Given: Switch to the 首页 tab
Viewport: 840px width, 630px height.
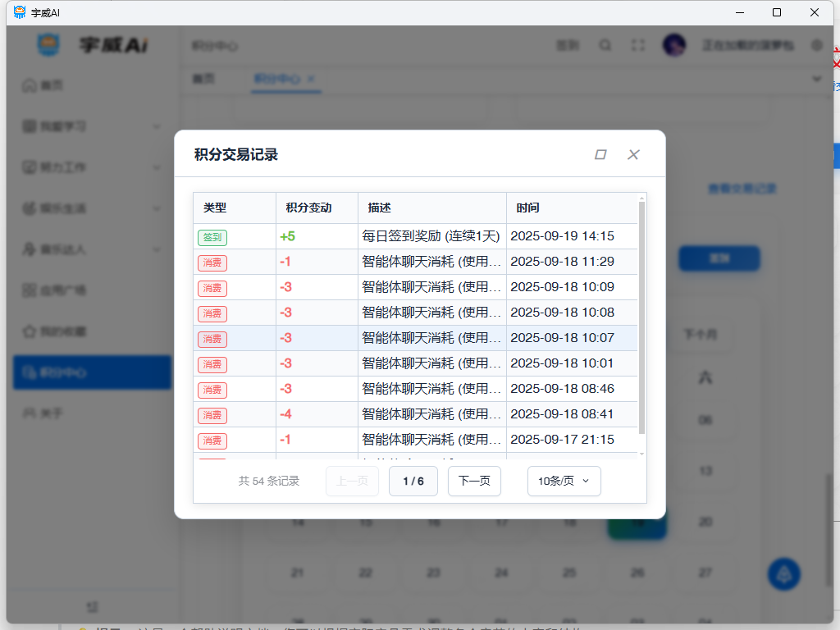Looking at the screenshot, I should click(203, 79).
